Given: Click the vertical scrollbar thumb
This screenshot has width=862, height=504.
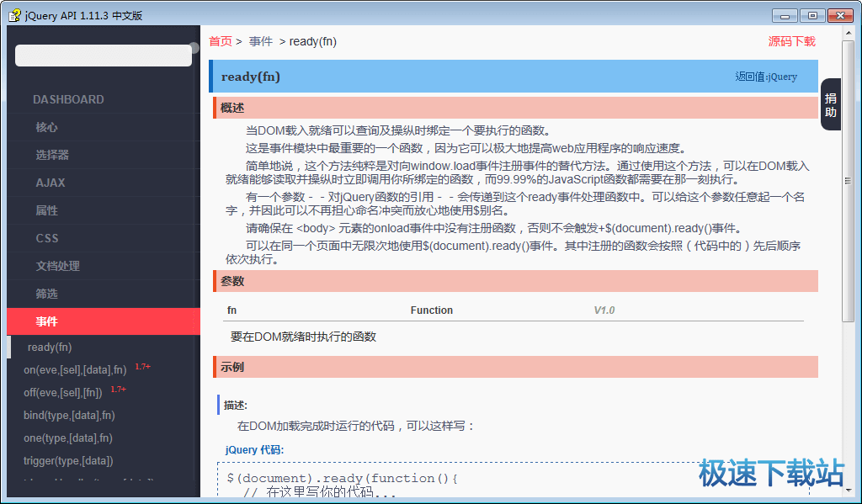Looking at the screenshot, I should coord(847,181).
